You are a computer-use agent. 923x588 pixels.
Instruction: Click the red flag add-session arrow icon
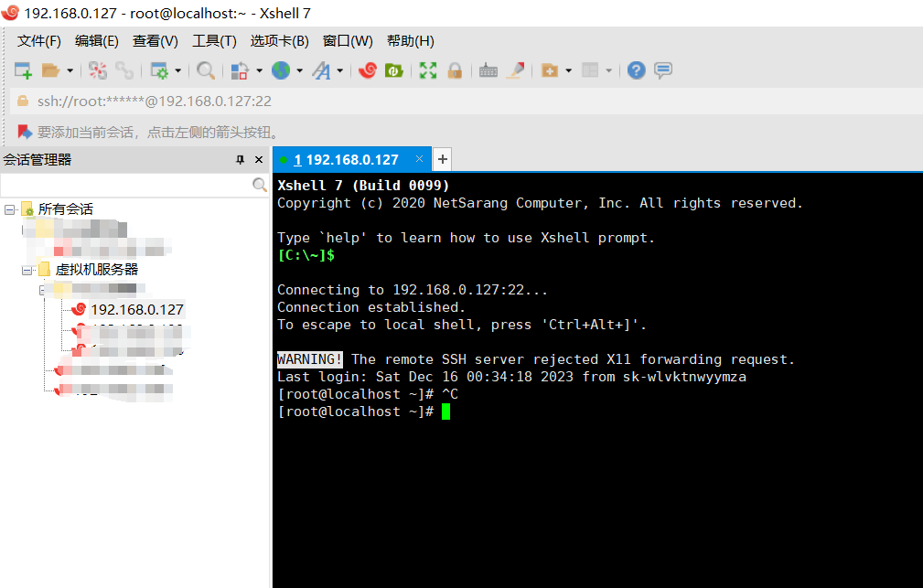tap(24, 132)
